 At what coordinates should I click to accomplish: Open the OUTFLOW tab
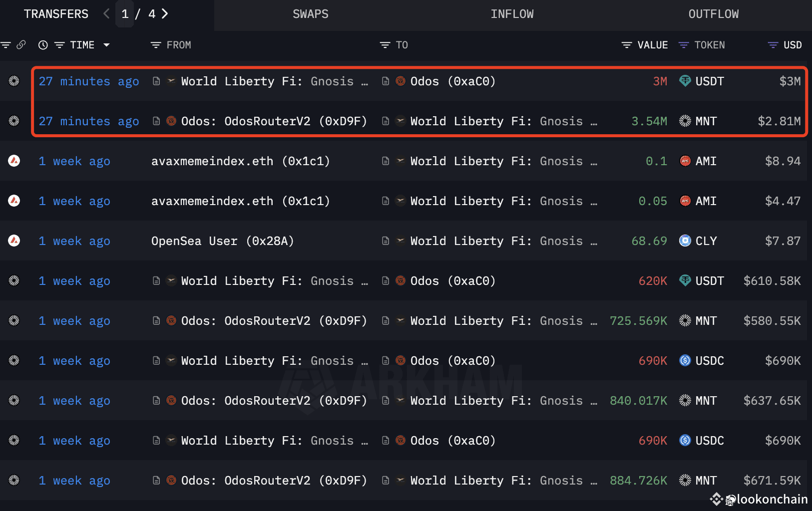(713, 14)
